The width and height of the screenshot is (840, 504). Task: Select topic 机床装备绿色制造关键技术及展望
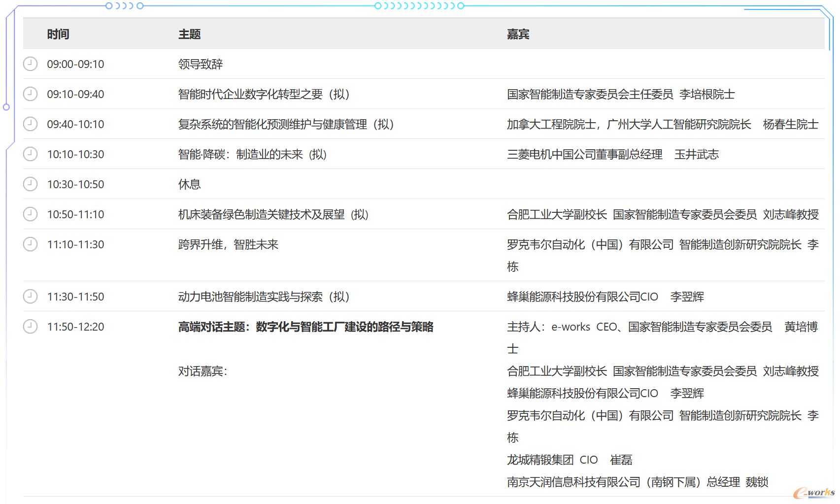pos(274,214)
